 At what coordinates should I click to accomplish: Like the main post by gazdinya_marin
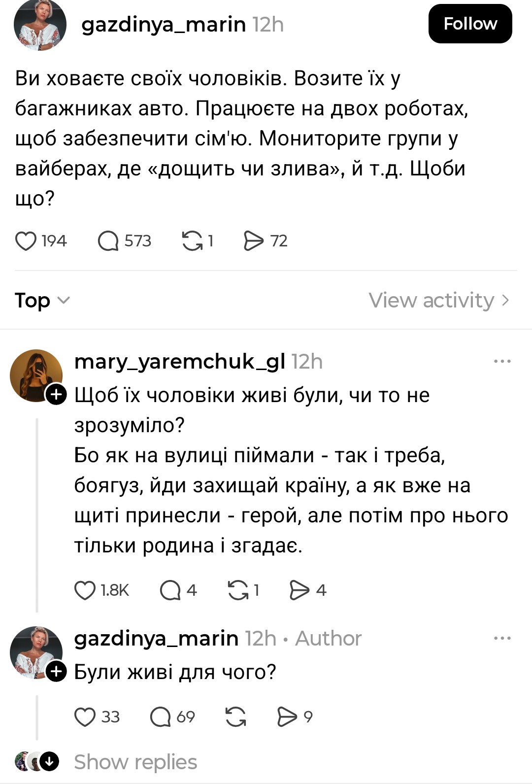tap(26, 241)
